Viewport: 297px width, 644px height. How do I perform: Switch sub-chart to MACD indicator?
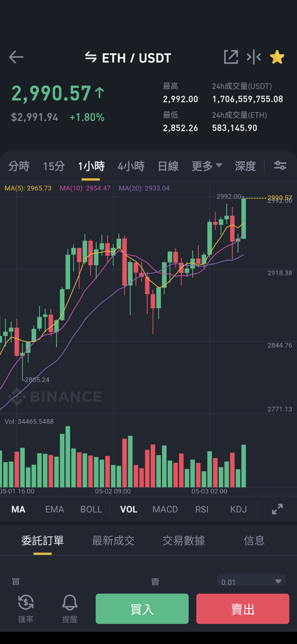tap(165, 509)
